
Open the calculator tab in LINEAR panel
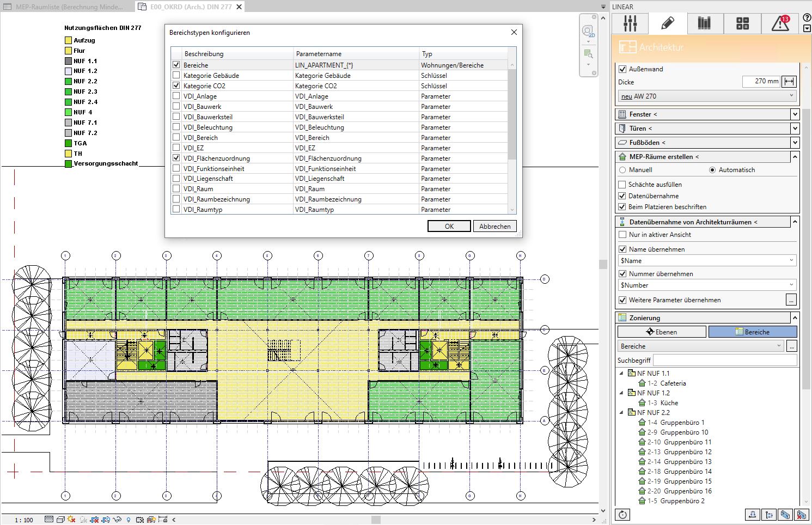coord(742,23)
